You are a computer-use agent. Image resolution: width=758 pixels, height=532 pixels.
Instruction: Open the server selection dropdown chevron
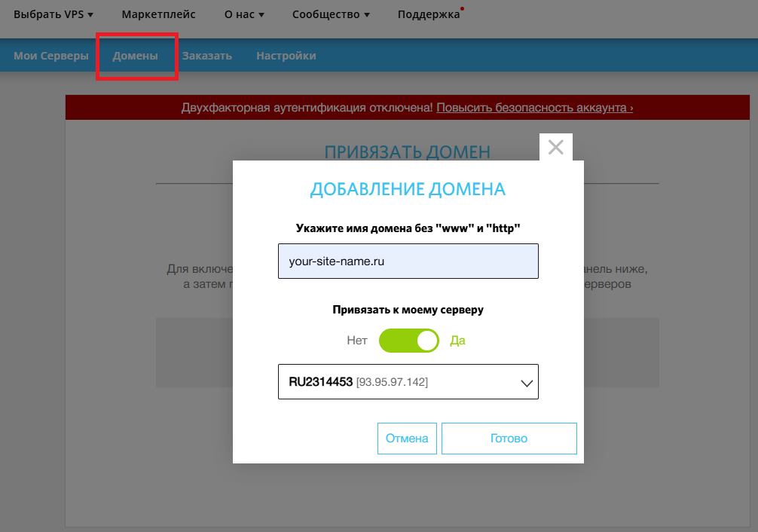[x=526, y=382]
